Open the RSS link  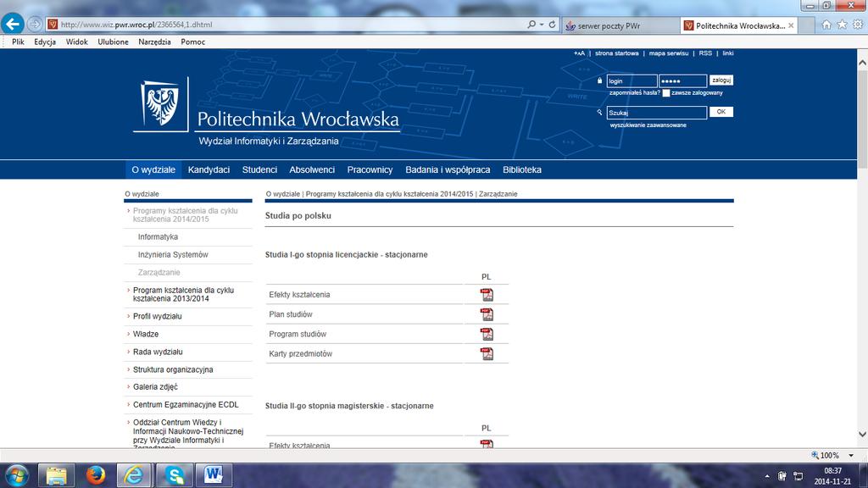coord(705,53)
